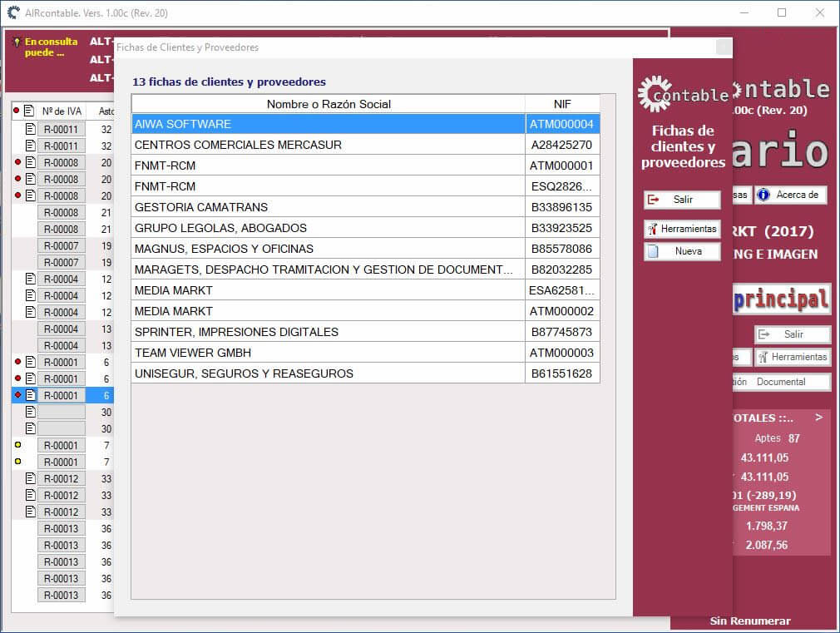Viewport: 840px width, 633px height.
Task: Click first R-00007 cell in background grid
Action: (x=61, y=245)
